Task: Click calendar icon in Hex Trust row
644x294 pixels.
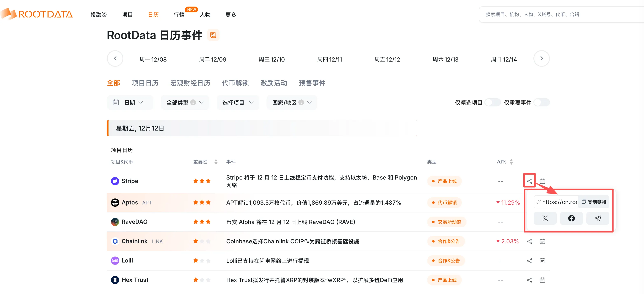Action: pos(542,280)
